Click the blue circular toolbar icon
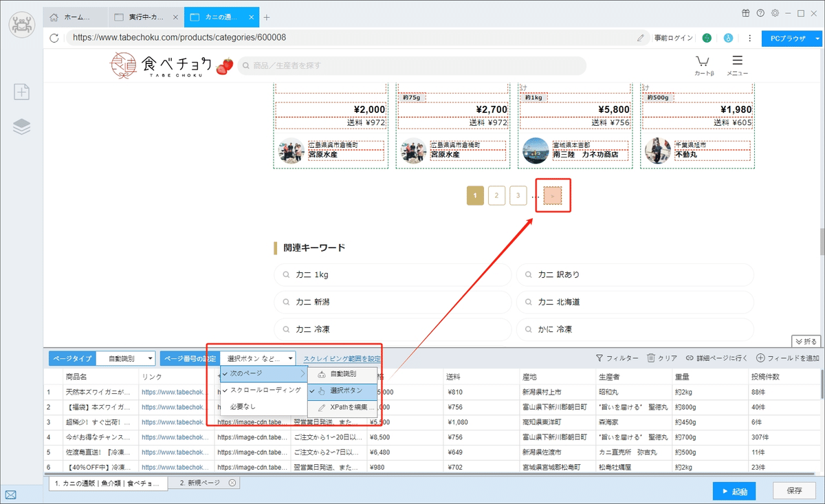This screenshot has height=504, width=825. (x=728, y=38)
